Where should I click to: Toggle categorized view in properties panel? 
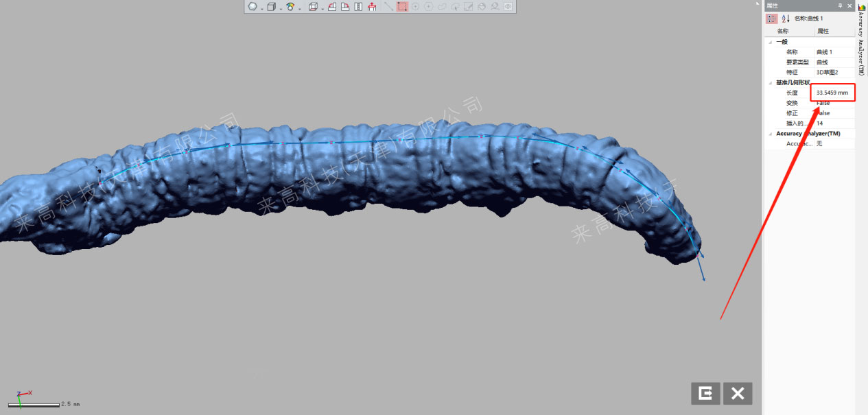[772, 19]
